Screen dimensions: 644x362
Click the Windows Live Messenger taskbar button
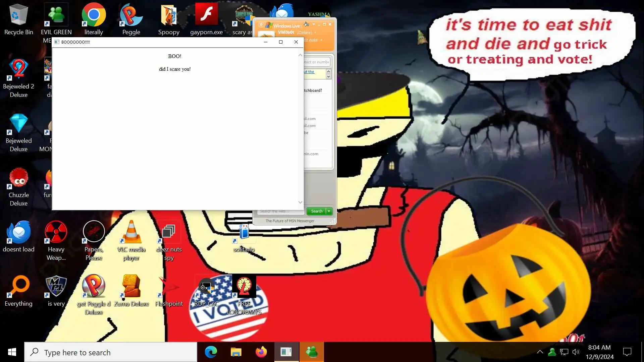(x=312, y=352)
